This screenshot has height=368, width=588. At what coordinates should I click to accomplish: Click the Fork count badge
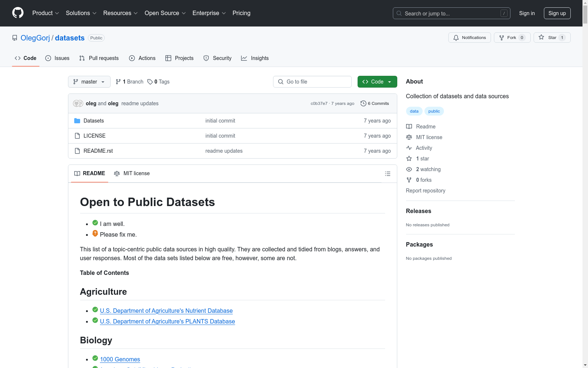pos(522,38)
